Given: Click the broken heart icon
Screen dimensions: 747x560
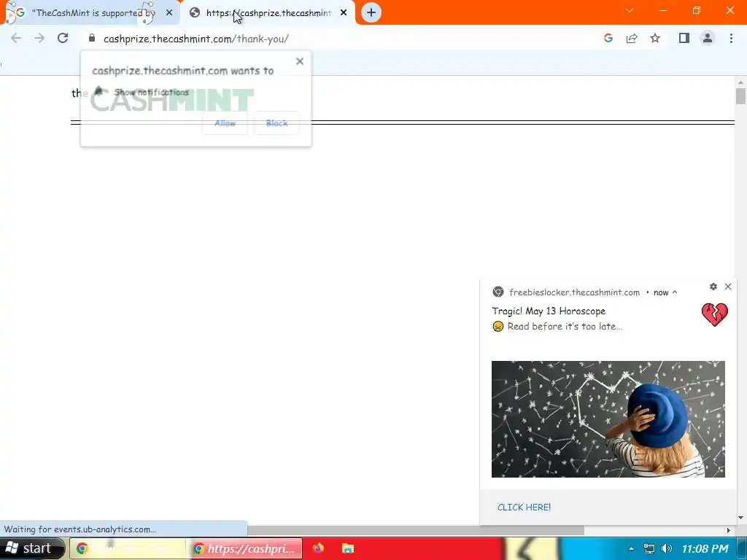Looking at the screenshot, I should pos(715,315).
